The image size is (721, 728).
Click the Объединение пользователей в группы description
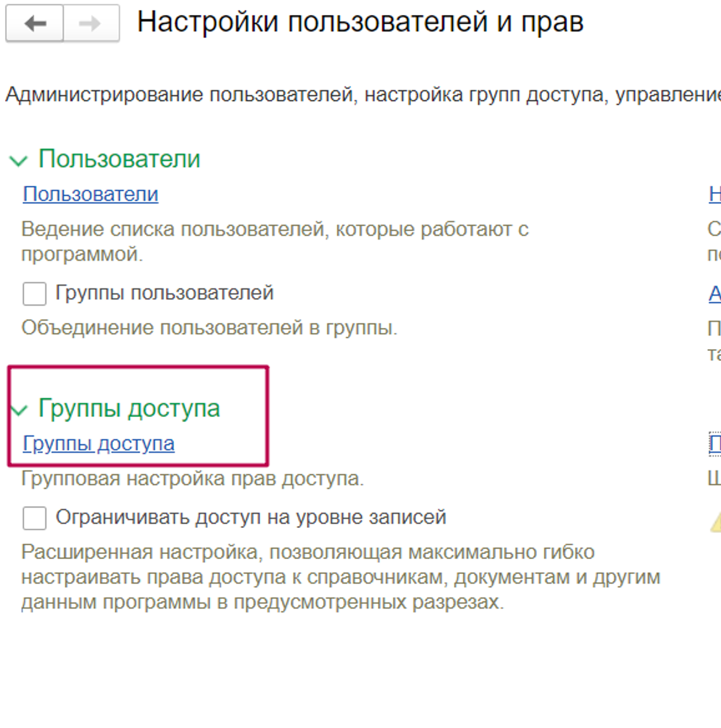[209, 327]
